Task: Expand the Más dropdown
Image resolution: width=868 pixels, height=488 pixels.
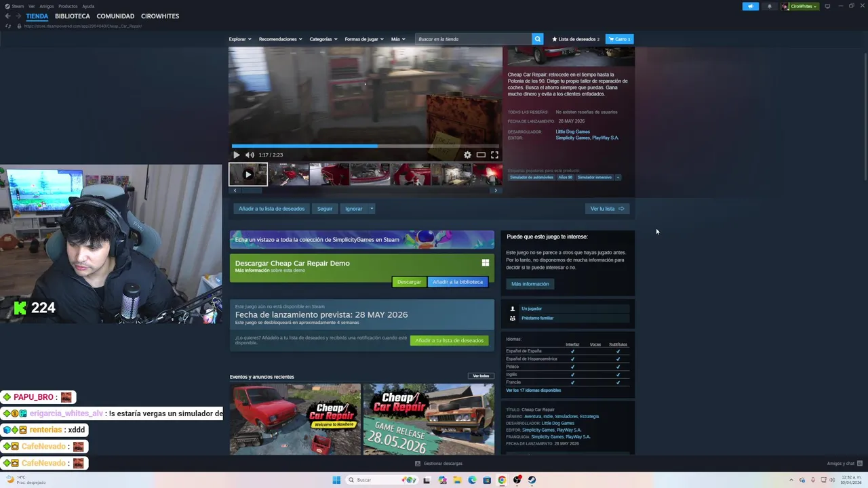Action: pyautogui.click(x=398, y=39)
